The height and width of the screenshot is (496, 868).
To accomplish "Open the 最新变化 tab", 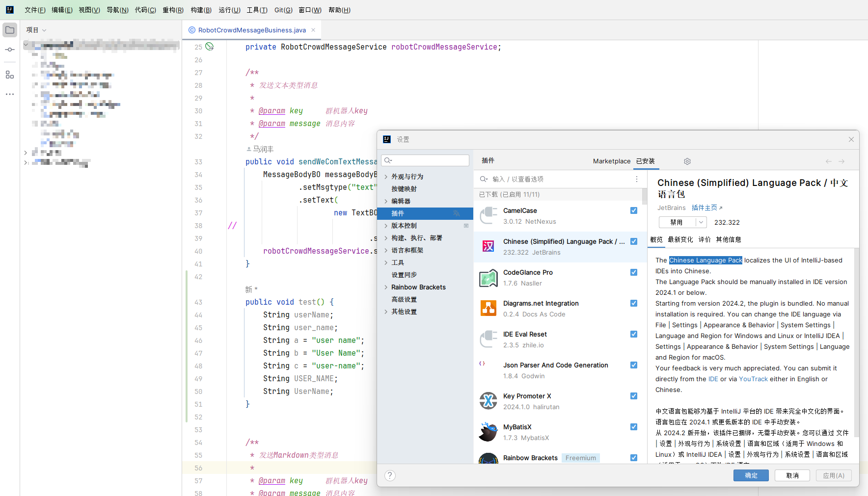I will (680, 239).
